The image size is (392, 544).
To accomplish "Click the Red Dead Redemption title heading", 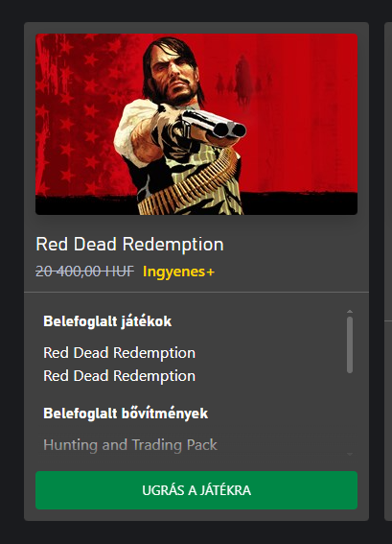I will (129, 245).
